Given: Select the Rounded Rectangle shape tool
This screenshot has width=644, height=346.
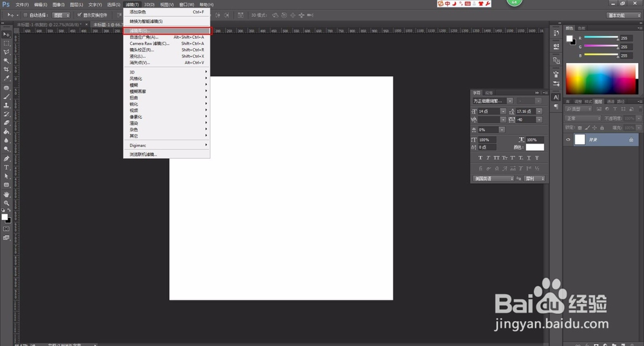Looking at the screenshot, I should point(6,185).
